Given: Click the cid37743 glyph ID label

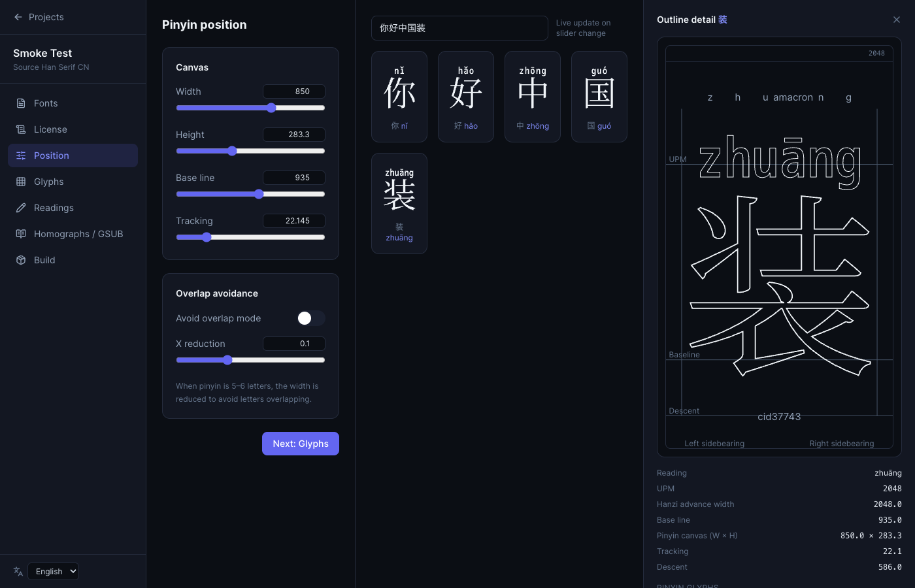Looking at the screenshot, I should point(779,417).
